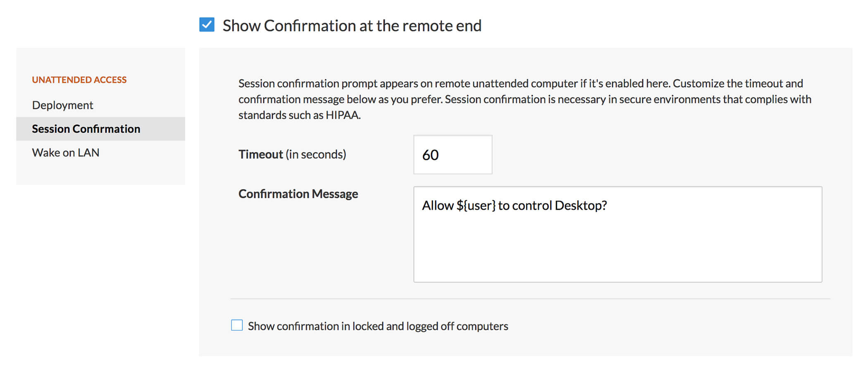The height and width of the screenshot is (370, 868).
Task: Go to Wake on LAN settings
Action: [66, 153]
